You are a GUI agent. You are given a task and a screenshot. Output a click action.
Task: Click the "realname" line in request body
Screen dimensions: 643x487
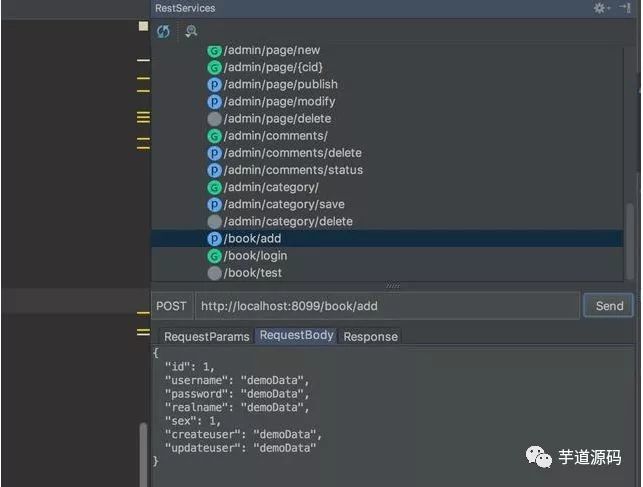coord(237,407)
